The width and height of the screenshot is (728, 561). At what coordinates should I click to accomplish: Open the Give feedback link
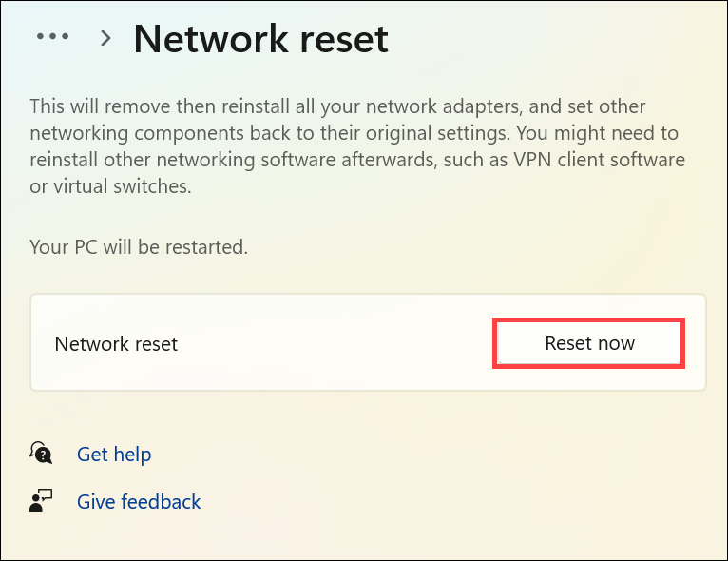(139, 502)
